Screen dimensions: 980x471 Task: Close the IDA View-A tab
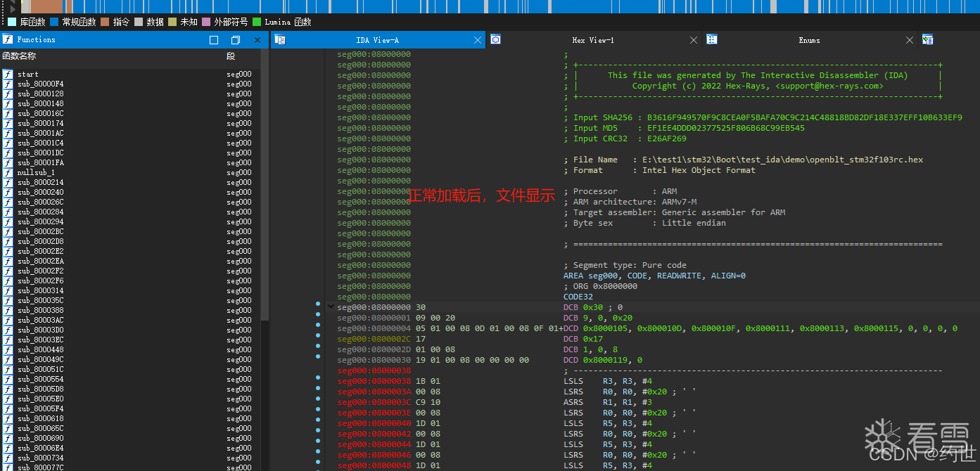point(476,40)
